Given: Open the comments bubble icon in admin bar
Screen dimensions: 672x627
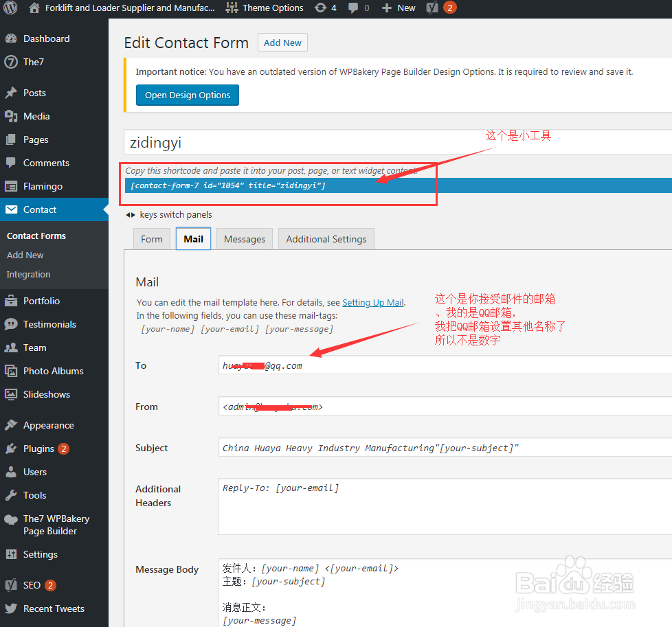Looking at the screenshot, I should tap(353, 8).
